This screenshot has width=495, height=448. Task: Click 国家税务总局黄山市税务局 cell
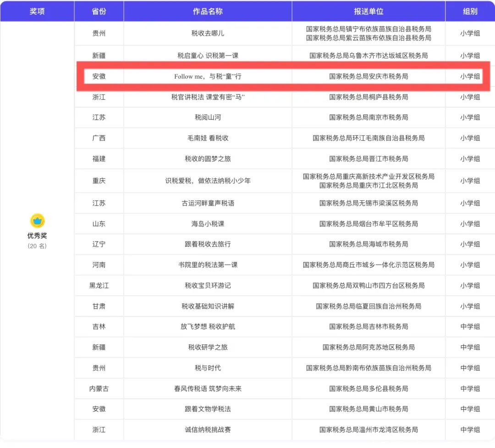click(368, 409)
